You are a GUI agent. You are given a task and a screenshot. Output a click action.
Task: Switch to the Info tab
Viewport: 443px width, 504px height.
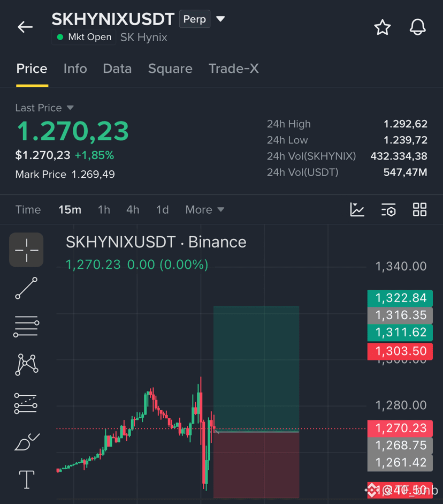[x=75, y=69]
